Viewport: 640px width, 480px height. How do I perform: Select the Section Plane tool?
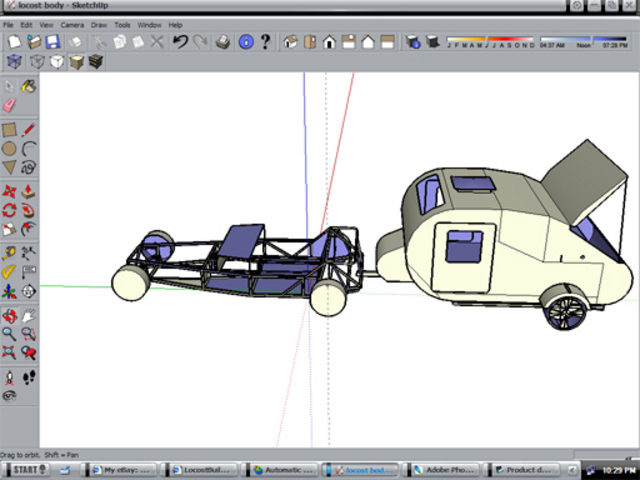(x=28, y=291)
